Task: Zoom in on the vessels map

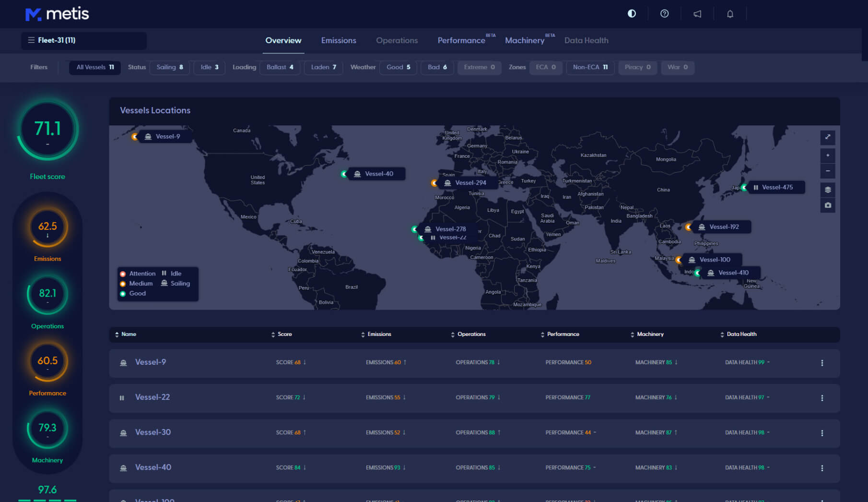Action: [828, 155]
